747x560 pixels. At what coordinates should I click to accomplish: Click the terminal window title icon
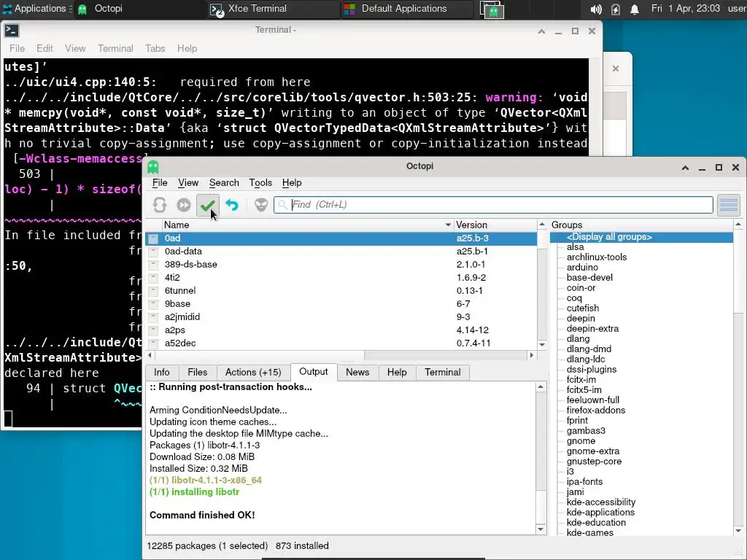pos(12,31)
